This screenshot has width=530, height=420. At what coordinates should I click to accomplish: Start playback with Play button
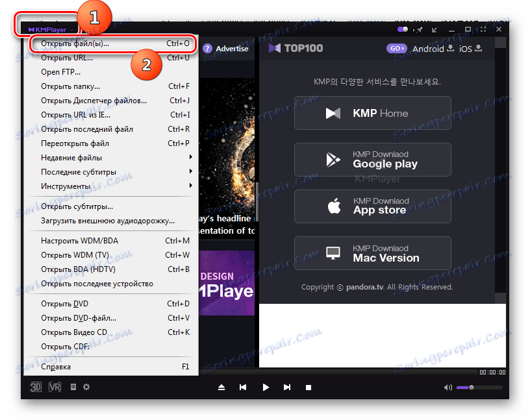[266, 388]
